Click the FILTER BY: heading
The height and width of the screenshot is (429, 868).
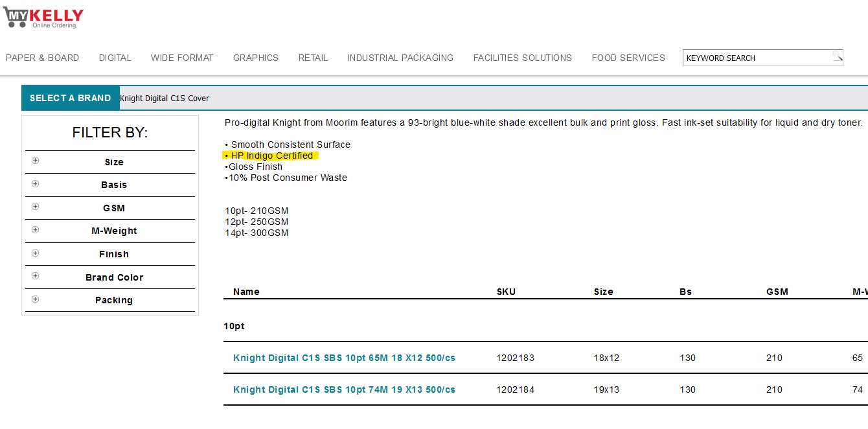click(x=110, y=133)
